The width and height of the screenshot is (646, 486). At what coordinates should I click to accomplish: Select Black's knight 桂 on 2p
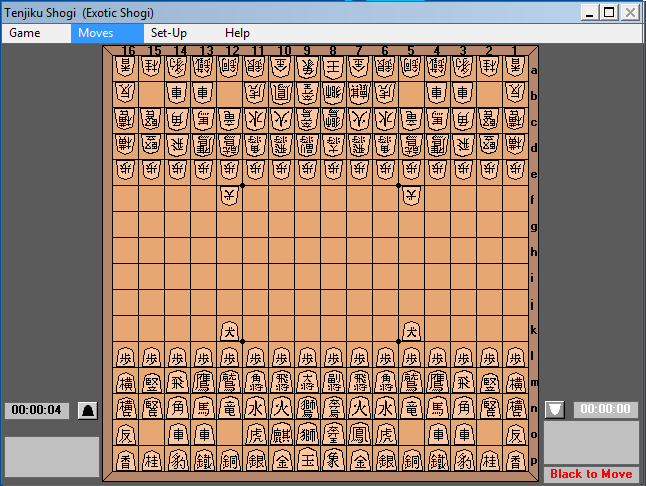pos(489,460)
